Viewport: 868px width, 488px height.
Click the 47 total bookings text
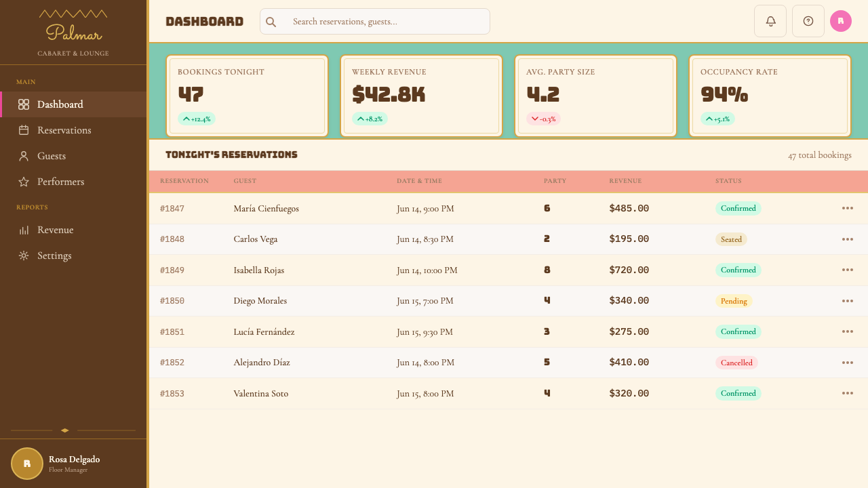[820, 155]
